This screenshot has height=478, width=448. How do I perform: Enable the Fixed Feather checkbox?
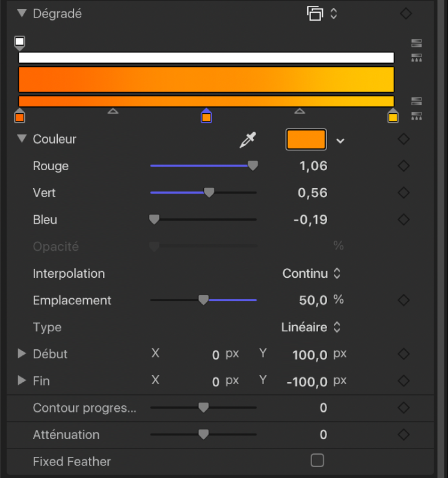[x=317, y=461]
